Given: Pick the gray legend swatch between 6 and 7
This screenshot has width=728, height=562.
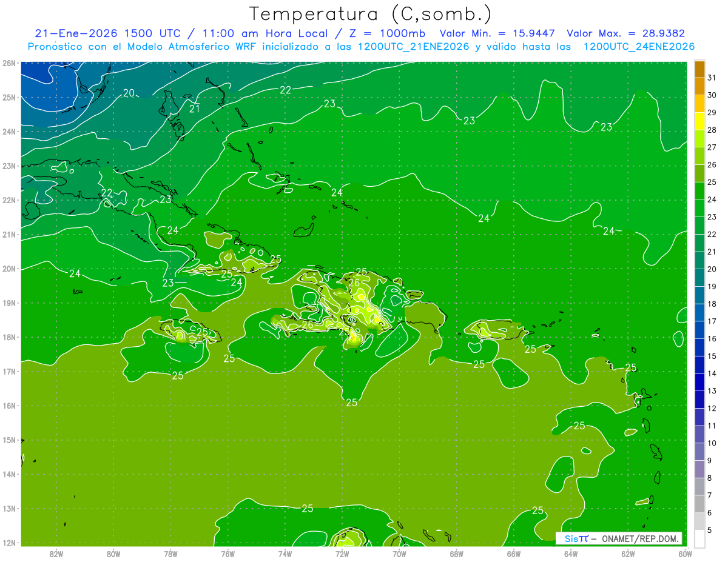Looking at the screenshot, I should pyautogui.click(x=699, y=504).
